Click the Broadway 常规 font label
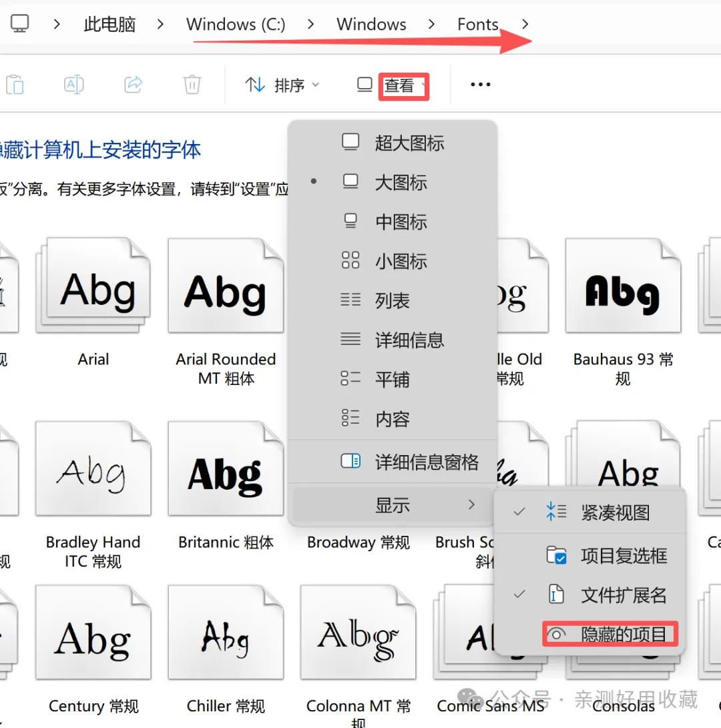The image size is (721, 728). 358,542
